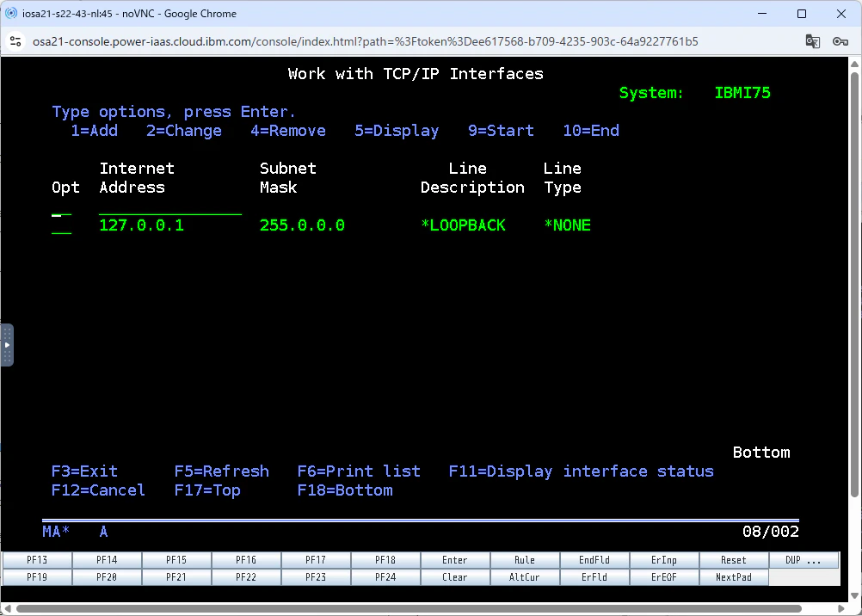
Task: Click the 5=Display option text
Action: (x=397, y=131)
